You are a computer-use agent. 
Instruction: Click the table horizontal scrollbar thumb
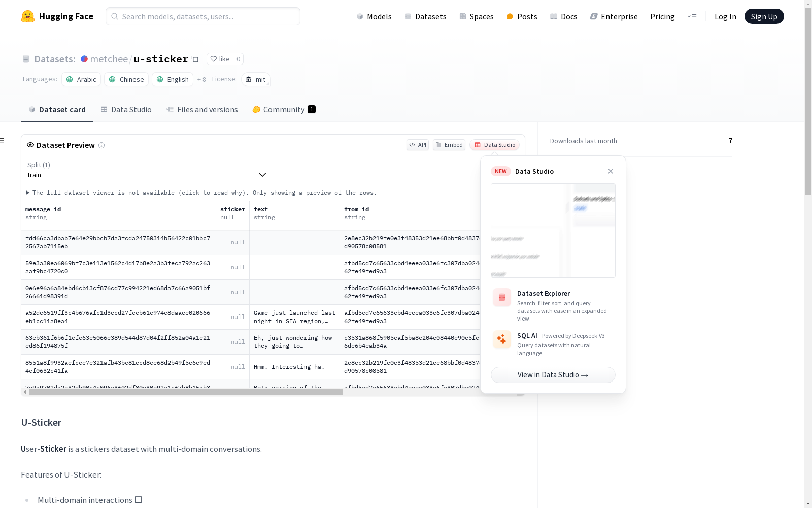click(x=186, y=392)
